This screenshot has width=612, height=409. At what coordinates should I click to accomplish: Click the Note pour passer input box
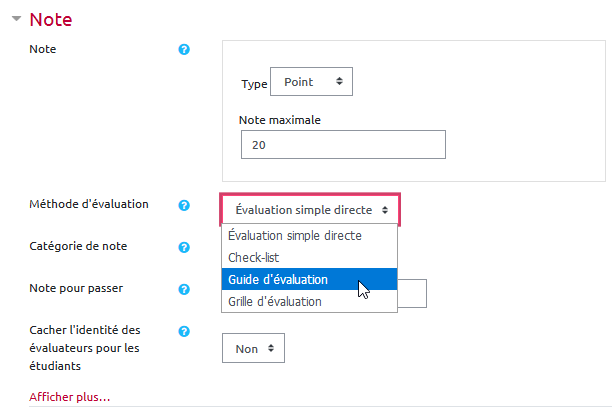point(413,292)
